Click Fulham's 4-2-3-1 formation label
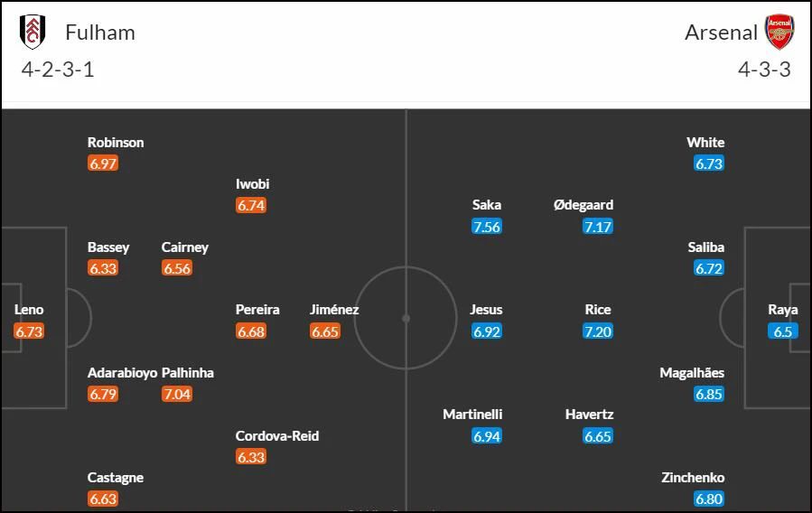Screen dimensions: 812x513 pyautogui.click(x=58, y=70)
